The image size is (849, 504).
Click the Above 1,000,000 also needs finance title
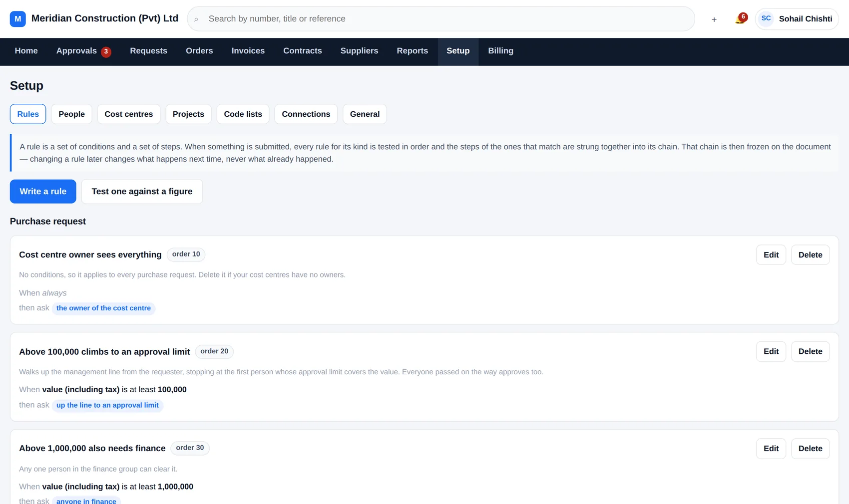92,449
